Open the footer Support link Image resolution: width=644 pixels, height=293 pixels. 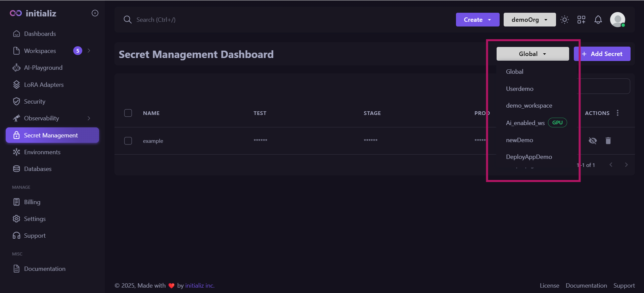624,286
